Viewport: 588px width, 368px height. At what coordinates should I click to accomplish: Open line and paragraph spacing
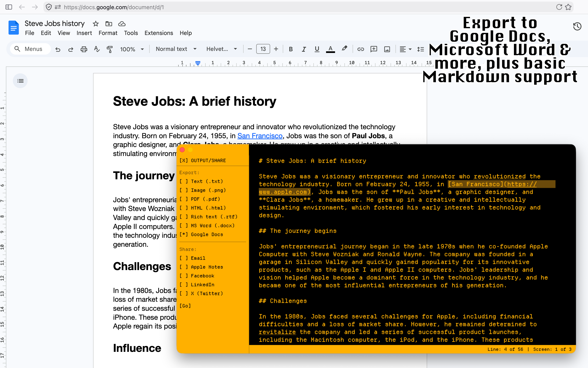coord(421,49)
